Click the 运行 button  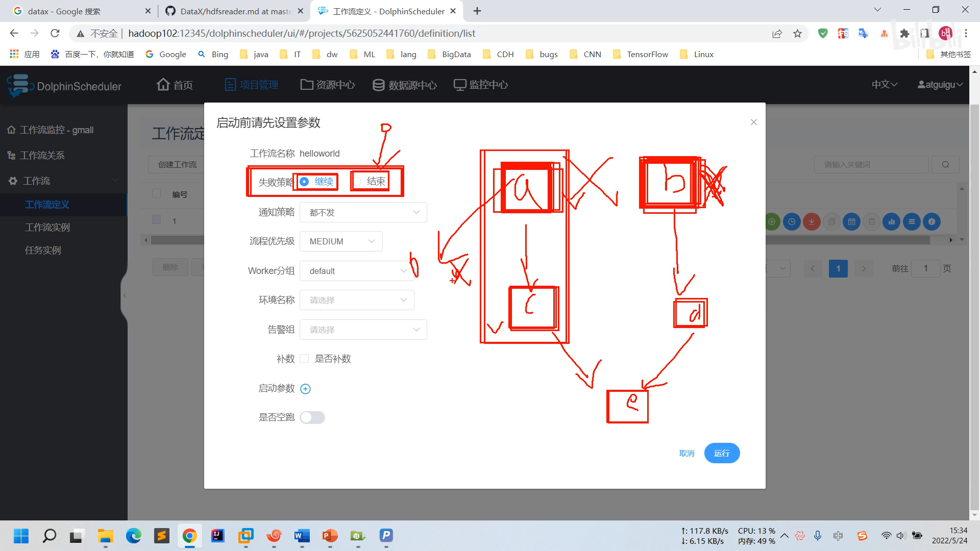(722, 453)
